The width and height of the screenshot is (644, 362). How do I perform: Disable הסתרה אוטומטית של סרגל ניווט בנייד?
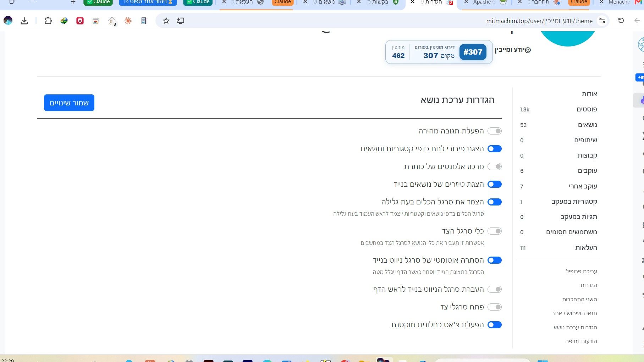495,260
